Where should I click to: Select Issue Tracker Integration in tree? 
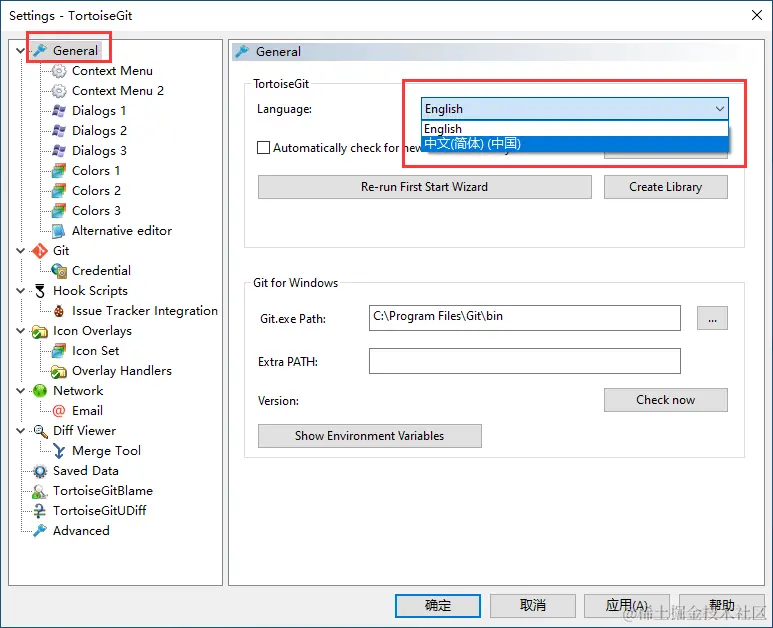point(144,311)
